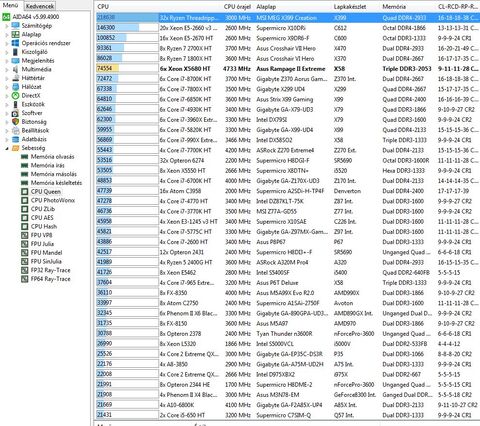480x426 pixels.
Task: Click the Kiszolgáló server icon
Action: (15, 52)
